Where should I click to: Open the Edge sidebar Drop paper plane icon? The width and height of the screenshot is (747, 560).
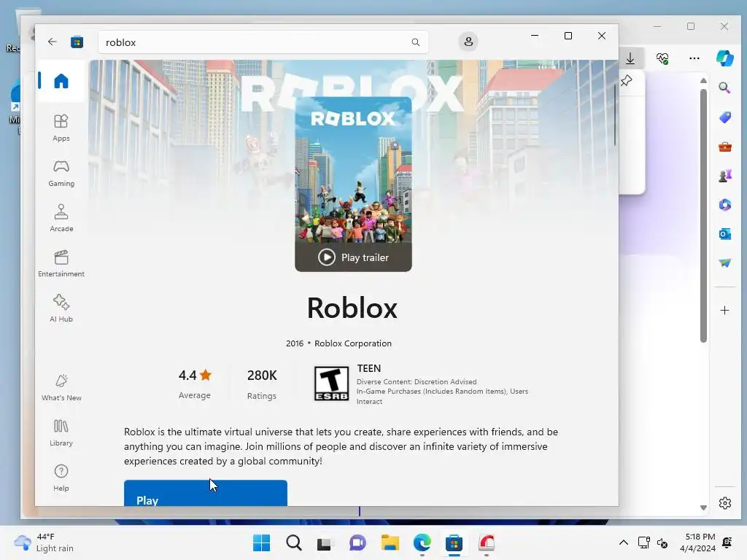[x=724, y=262]
